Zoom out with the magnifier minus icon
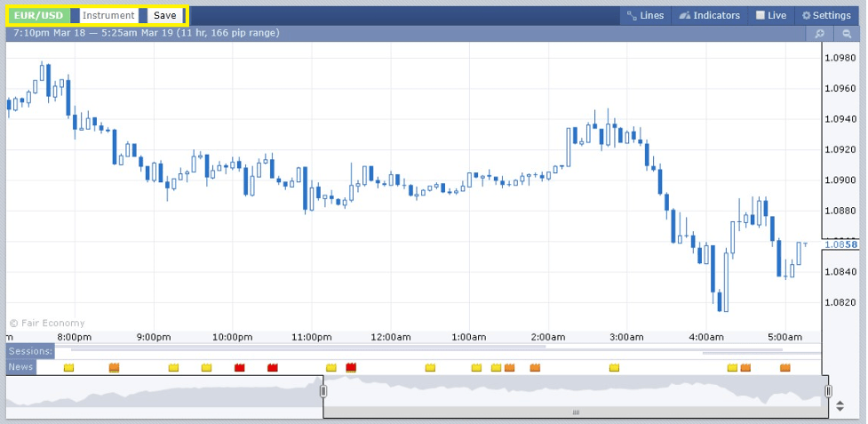 point(848,34)
